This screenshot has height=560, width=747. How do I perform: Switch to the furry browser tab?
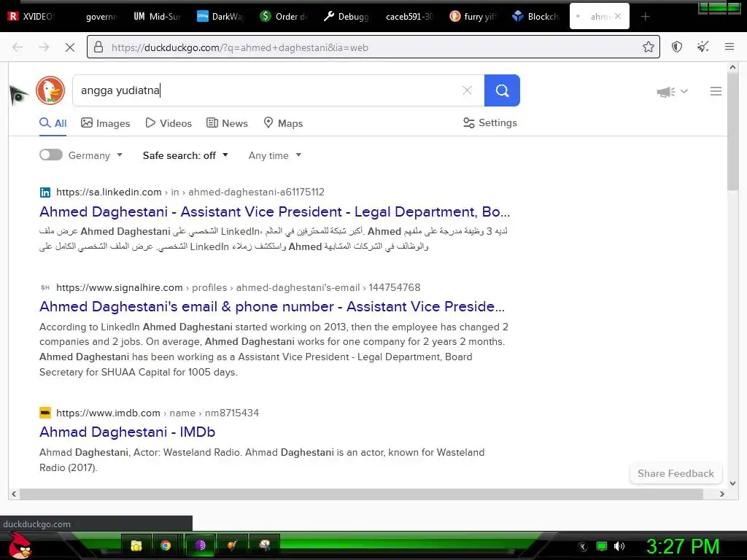(x=473, y=17)
